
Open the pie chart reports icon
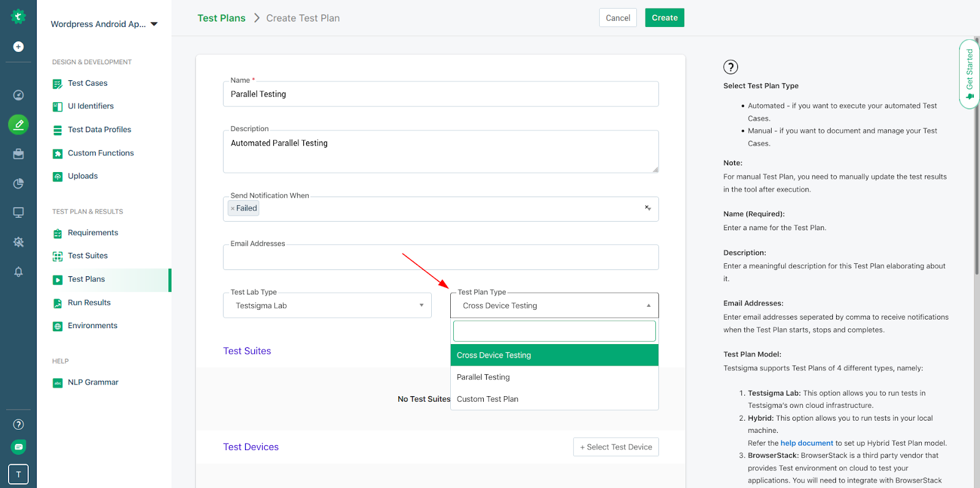pyautogui.click(x=18, y=183)
